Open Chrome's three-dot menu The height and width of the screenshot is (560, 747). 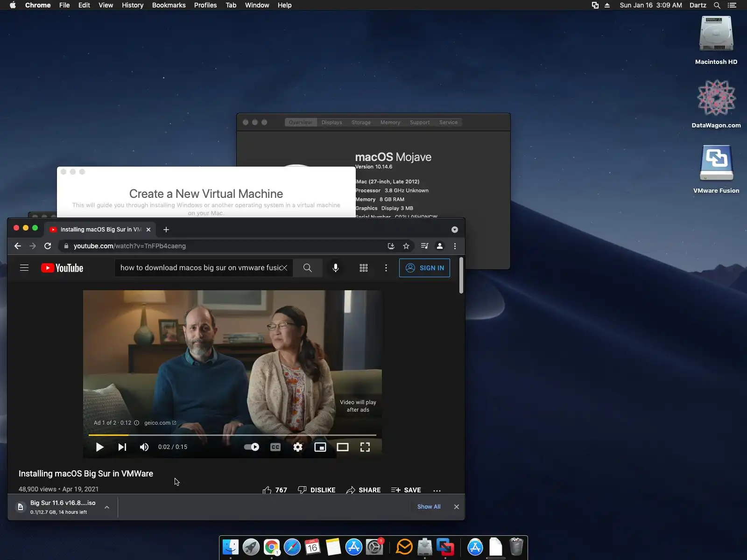click(x=455, y=246)
